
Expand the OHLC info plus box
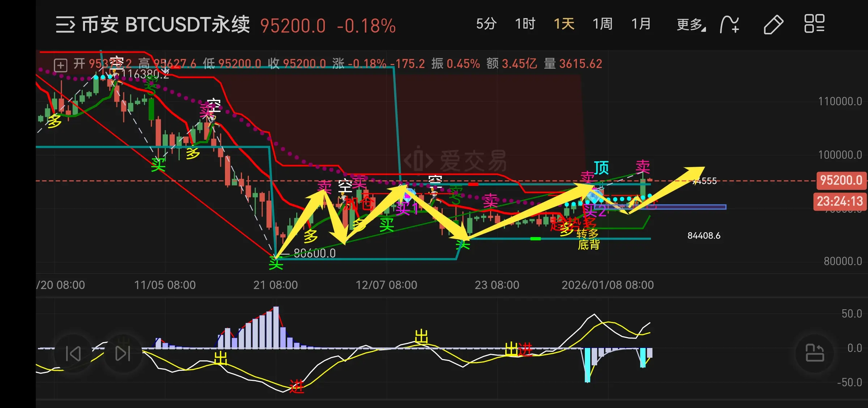tap(60, 65)
